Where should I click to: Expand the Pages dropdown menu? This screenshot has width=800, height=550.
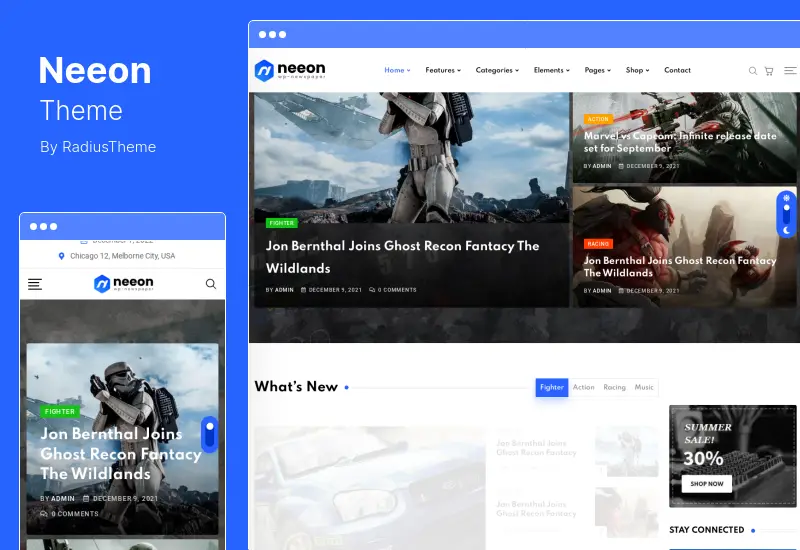597,70
